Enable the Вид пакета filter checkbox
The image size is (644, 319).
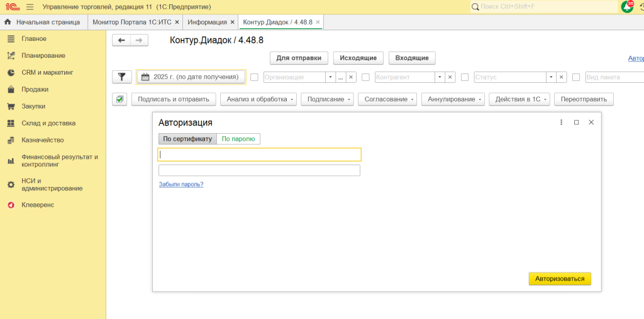pos(576,77)
